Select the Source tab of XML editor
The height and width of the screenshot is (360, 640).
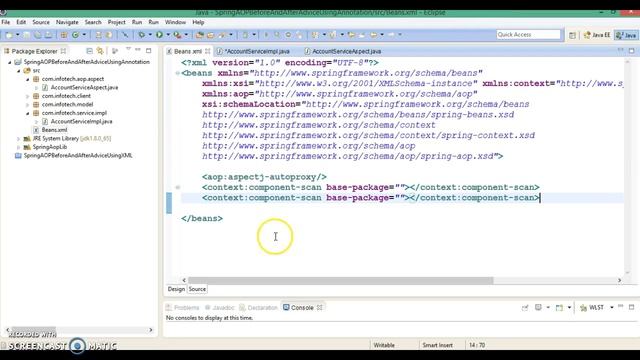pos(197,289)
